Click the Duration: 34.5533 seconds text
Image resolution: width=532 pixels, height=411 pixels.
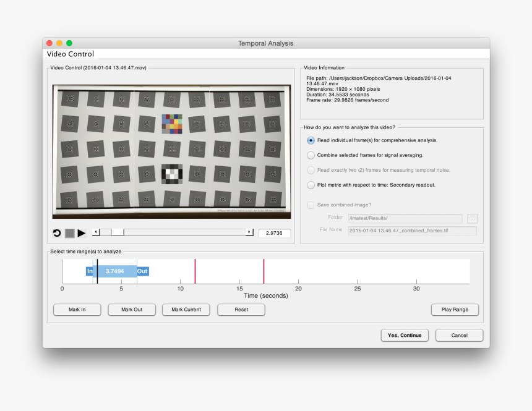coord(338,95)
